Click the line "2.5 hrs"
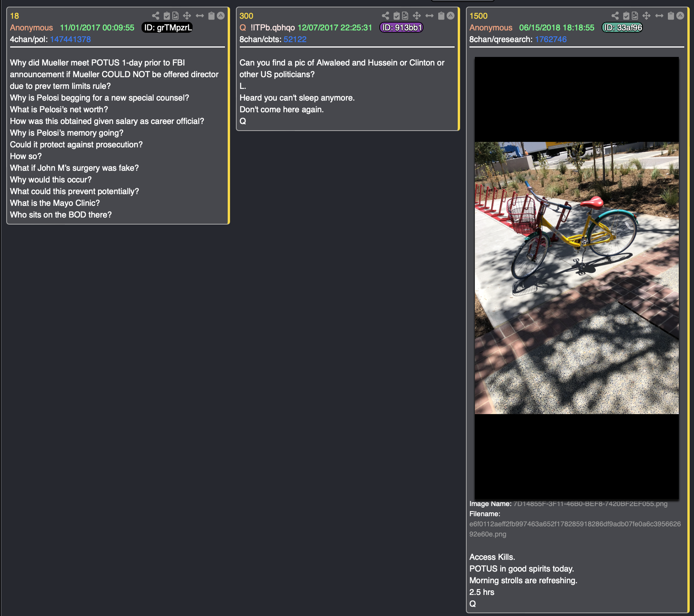This screenshot has height=616, width=694. 482,592
